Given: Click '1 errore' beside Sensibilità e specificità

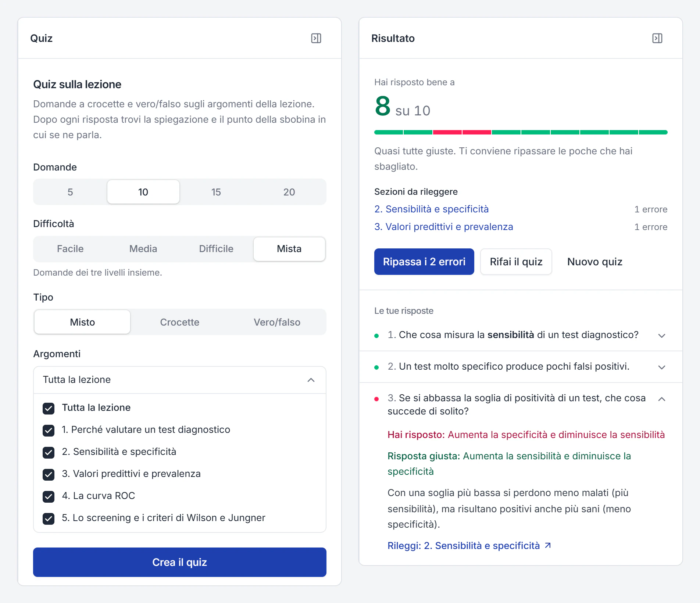Looking at the screenshot, I should pos(651,209).
